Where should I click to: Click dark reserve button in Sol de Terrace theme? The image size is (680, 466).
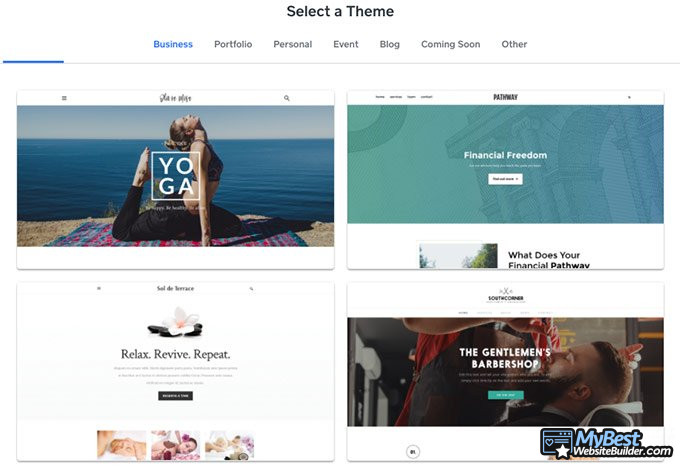[175, 396]
